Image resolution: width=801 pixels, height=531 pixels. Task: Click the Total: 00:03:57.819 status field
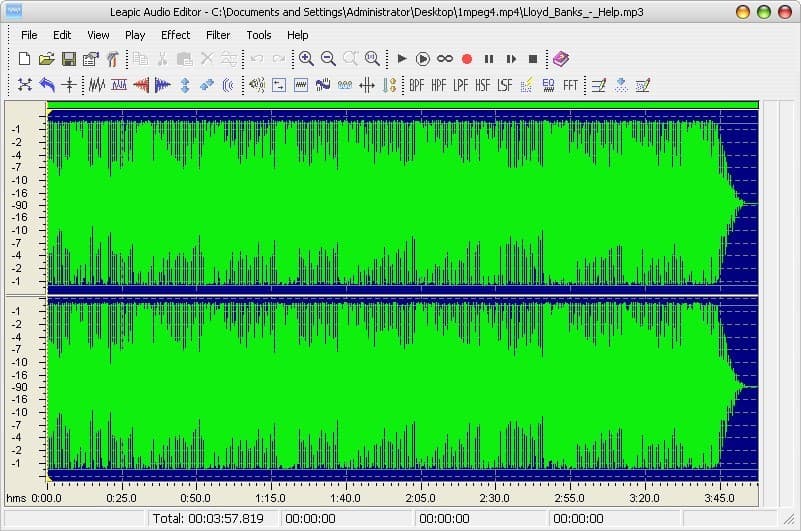click(x=212, y=518)
